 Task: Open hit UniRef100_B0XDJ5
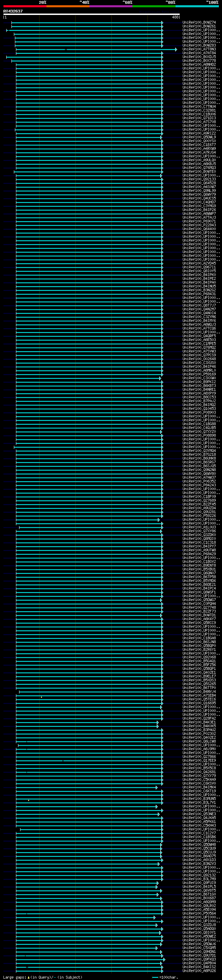pos(199,57)
